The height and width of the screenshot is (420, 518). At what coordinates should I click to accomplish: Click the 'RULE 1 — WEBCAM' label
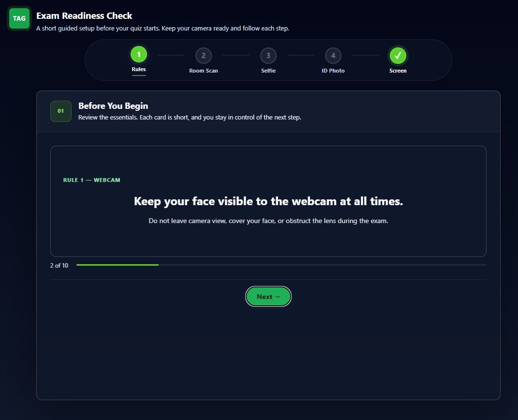click(91, 180)
